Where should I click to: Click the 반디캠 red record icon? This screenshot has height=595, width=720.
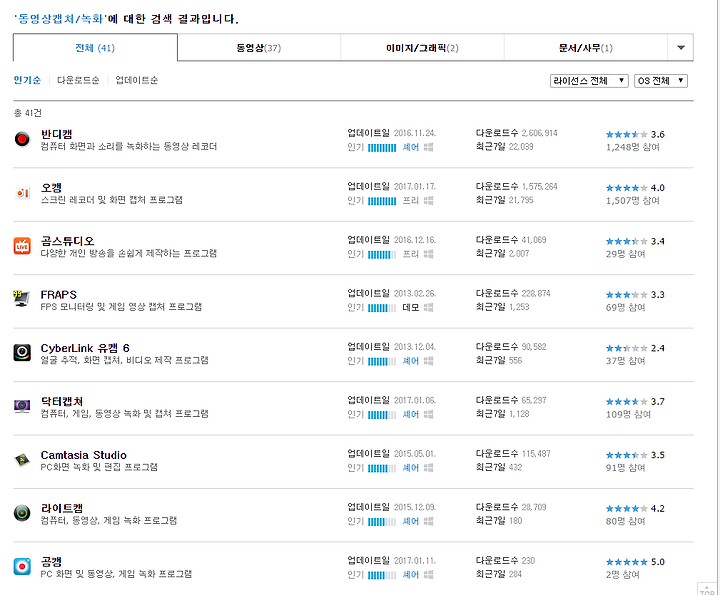22,139
